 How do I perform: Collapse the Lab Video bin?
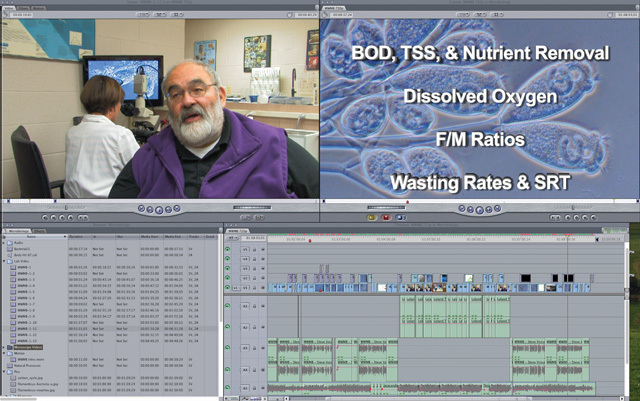[x=4, y=261]
